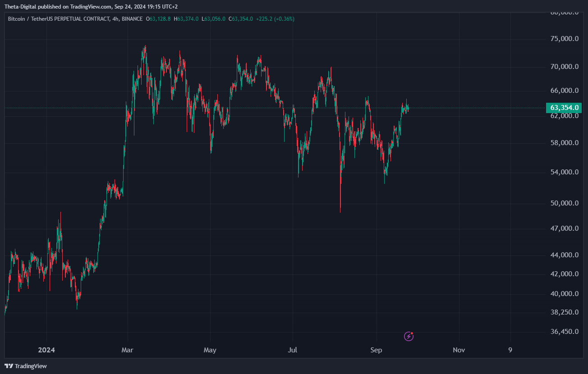The image size is (588, 374).
Task: Click the open value O63,128.8
Action: coord(158,19)
